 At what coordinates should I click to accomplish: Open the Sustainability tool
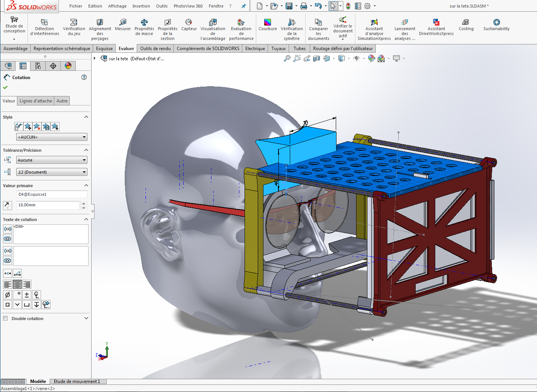tap(496, 25)
